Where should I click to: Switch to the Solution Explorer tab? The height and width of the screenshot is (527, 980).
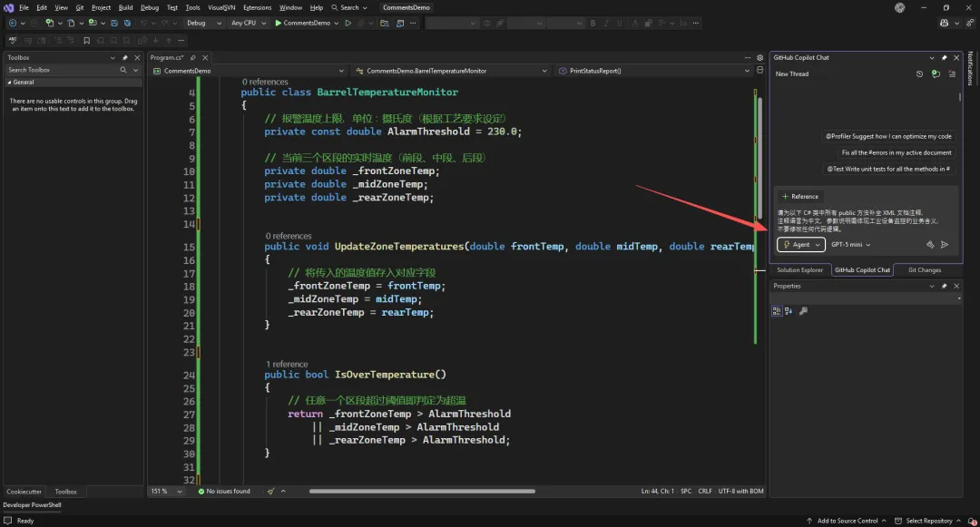[800, 270]
